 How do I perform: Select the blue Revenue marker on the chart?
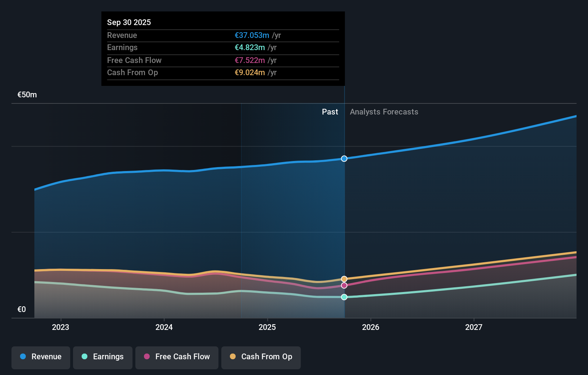[344, 159]
